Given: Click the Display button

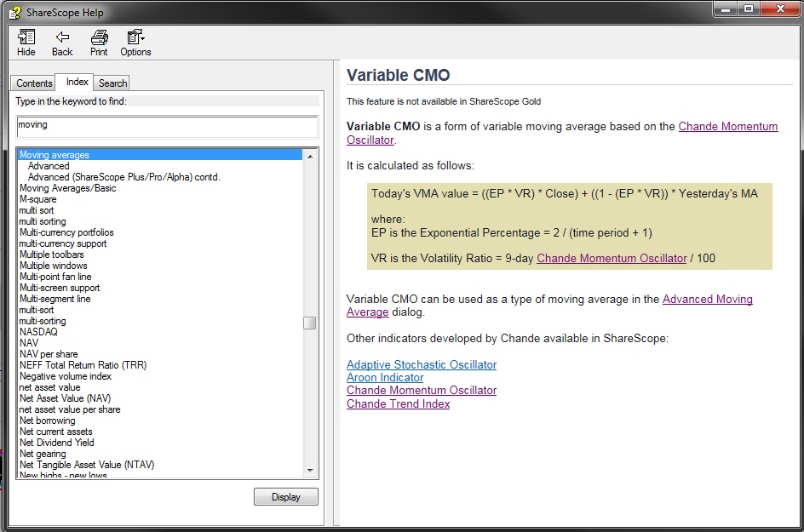Looking at the screenshot, I should coord(285,496).
